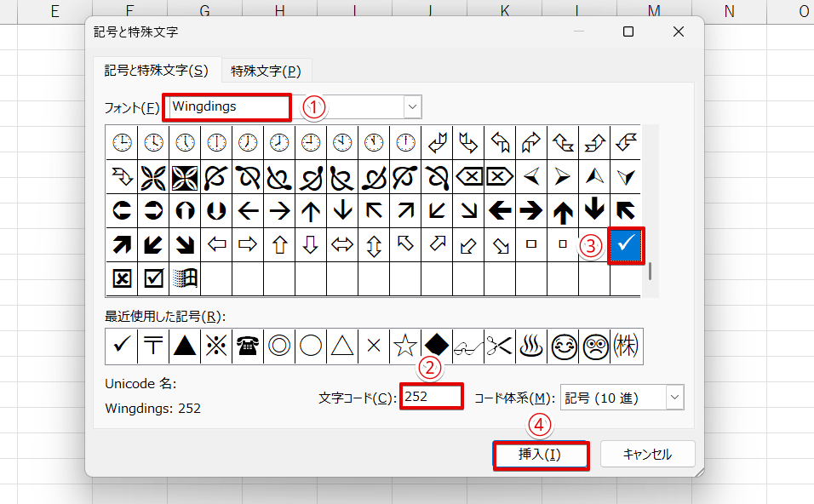Screen dimensions: 814x504
Task: Select the black circle left arrow symbol
Action: pyautogui.click(x=122, y=211)
